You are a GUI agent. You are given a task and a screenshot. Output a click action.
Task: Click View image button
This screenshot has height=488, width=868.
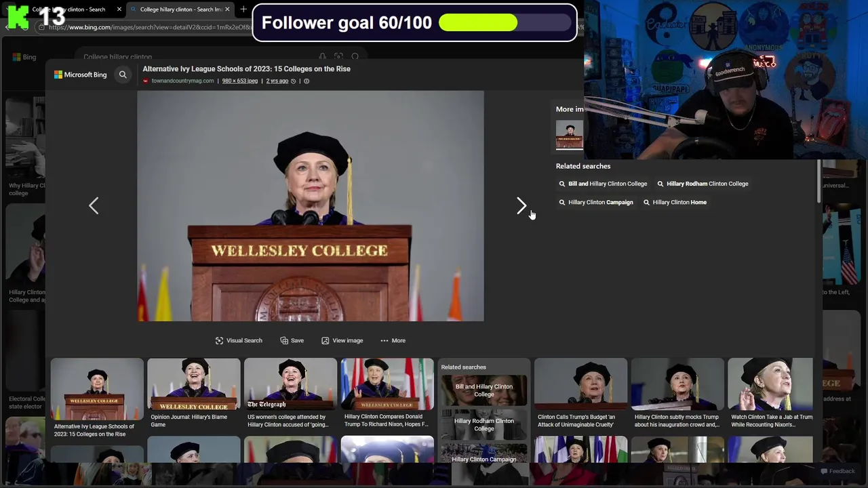[342, 340]
